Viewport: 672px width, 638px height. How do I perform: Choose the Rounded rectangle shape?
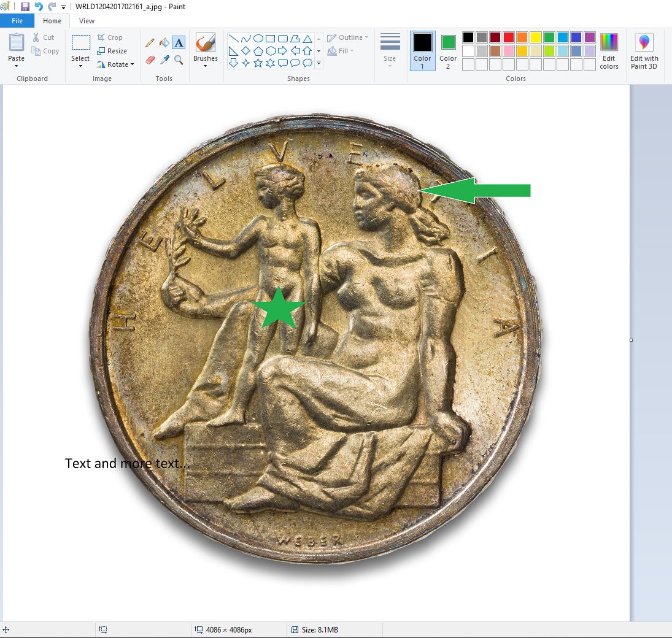(282, 39)
